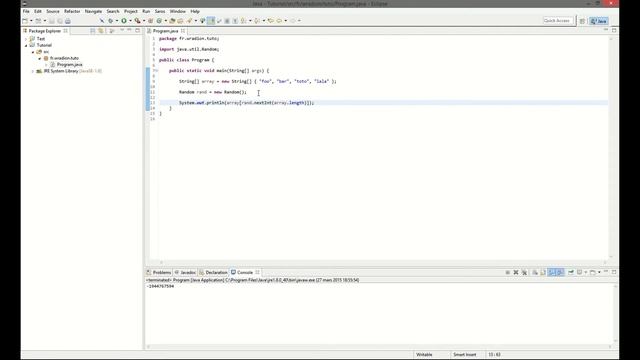Switch to the Declaration tab
The width and height of the screenshot is (640, 360).
[x=213, y=272]
